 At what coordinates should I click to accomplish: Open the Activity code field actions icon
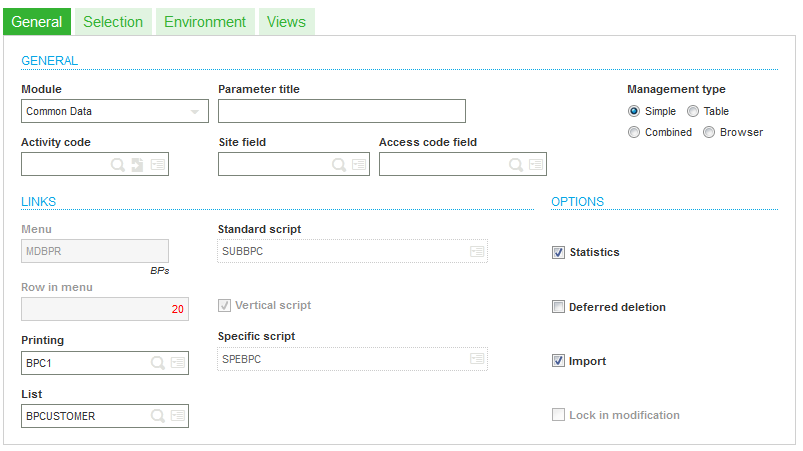[x=158, y=165]
